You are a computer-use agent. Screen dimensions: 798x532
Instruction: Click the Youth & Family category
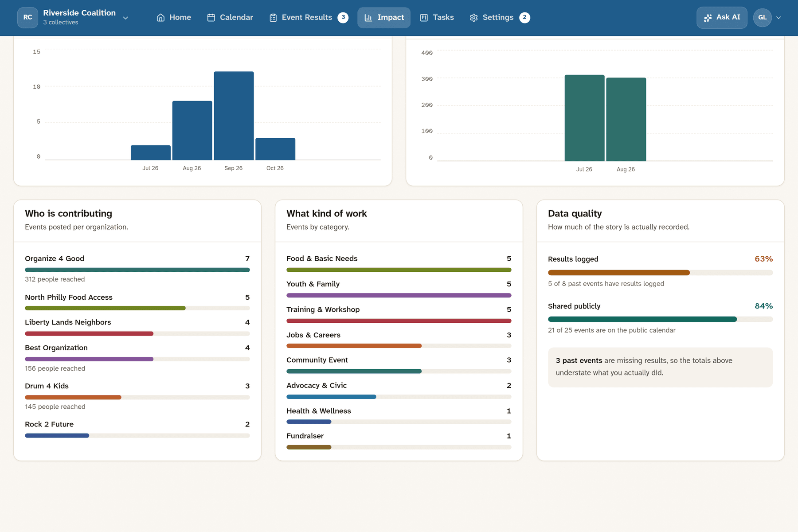(x=313, y=284)
